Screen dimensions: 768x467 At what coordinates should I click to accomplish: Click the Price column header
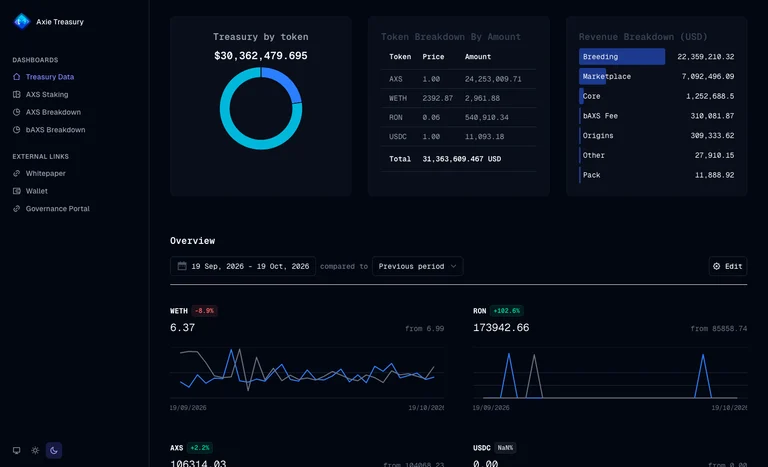433,57
